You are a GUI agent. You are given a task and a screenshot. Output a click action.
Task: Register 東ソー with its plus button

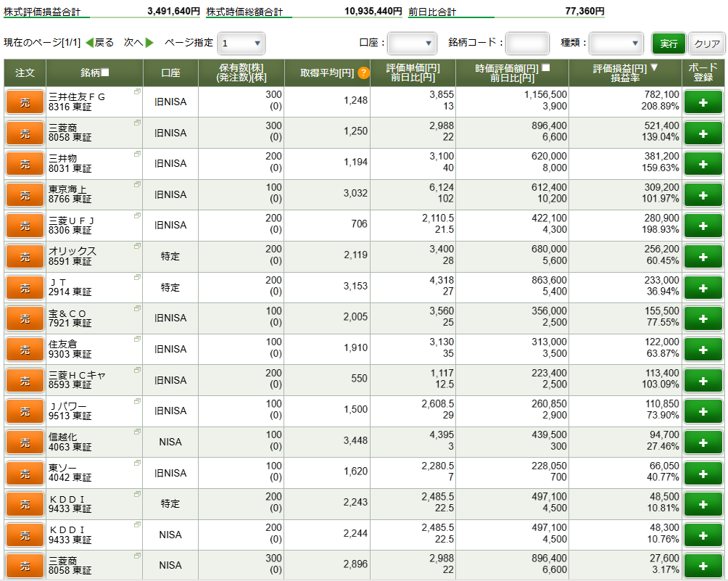pyautogui.click(x=703, y=474)
